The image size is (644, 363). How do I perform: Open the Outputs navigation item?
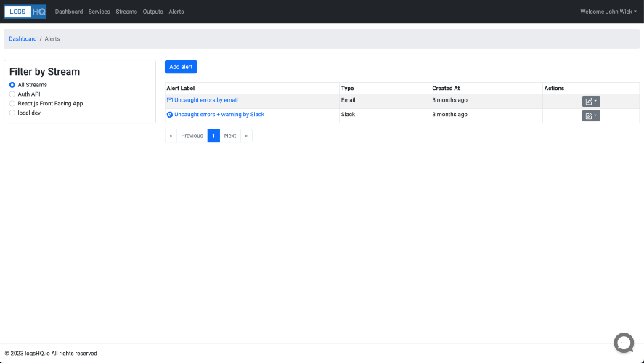click(152, 12)
